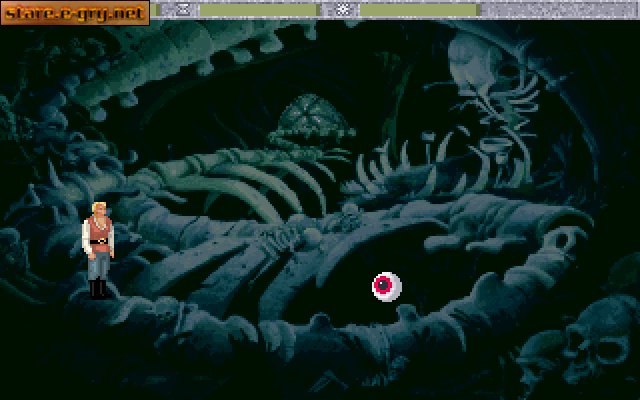Click the green bar beside hourglass icon

[x=258, y=10]
